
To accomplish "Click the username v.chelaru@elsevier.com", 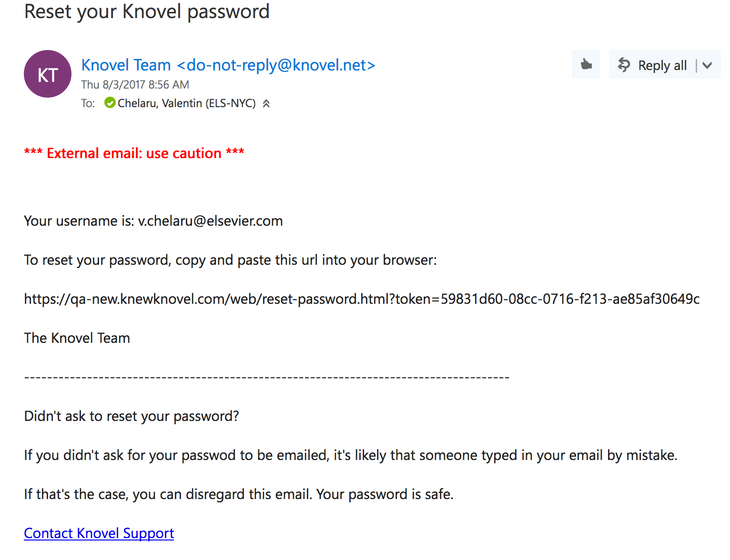I will (210, 221).
